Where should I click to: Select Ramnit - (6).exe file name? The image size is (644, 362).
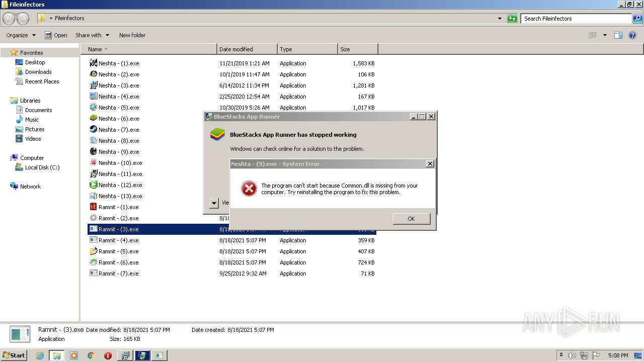(118, 262)
